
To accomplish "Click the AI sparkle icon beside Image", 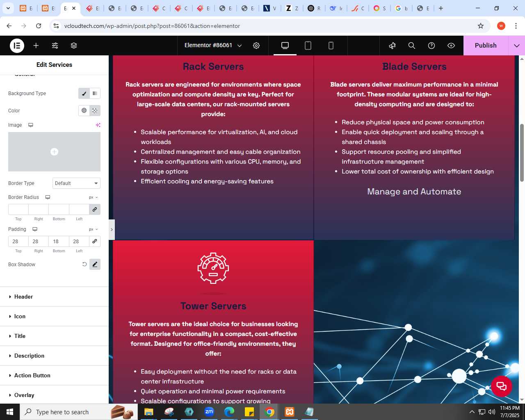I will pos(98,125).
